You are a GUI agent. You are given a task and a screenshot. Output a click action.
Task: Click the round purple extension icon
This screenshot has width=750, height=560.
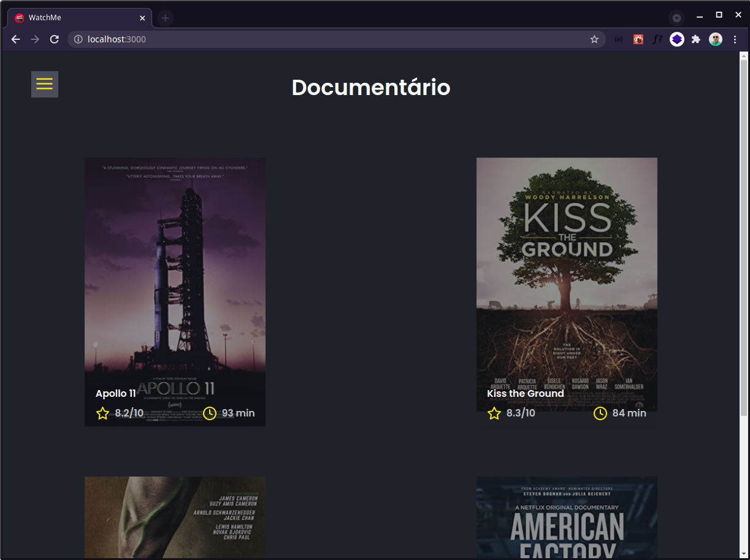click(677, 39)
